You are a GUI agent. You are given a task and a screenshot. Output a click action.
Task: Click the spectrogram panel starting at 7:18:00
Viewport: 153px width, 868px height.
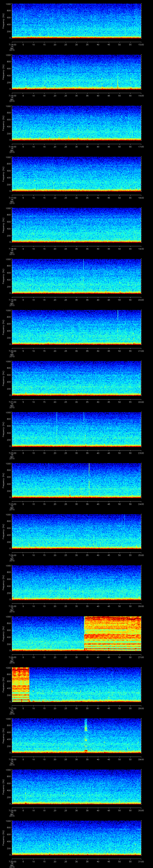coord(77,225)
